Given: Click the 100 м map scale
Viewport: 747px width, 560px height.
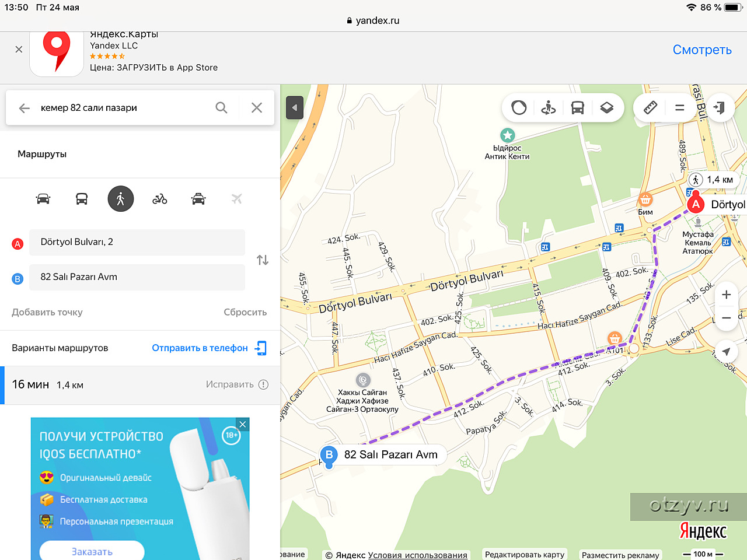Looking at the screenshot, I should pos(703,554).
